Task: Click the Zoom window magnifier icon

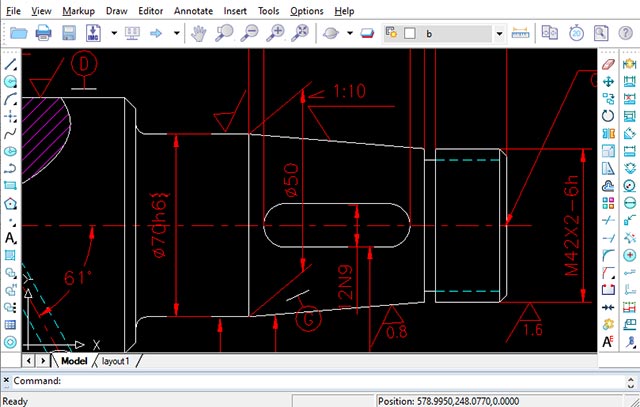Action: [224, 33]
